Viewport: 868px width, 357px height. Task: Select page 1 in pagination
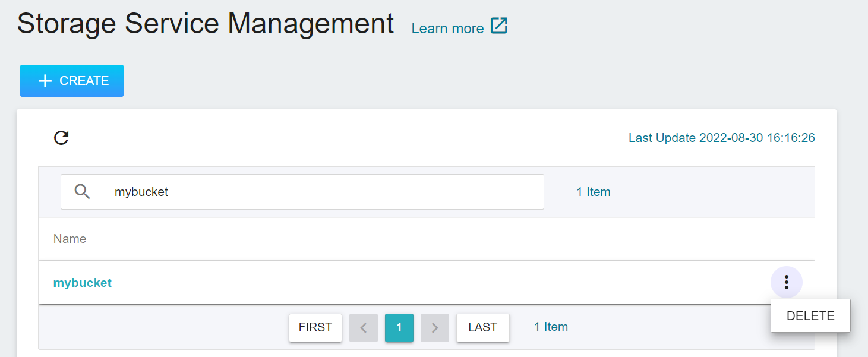[x=399, y=328]
